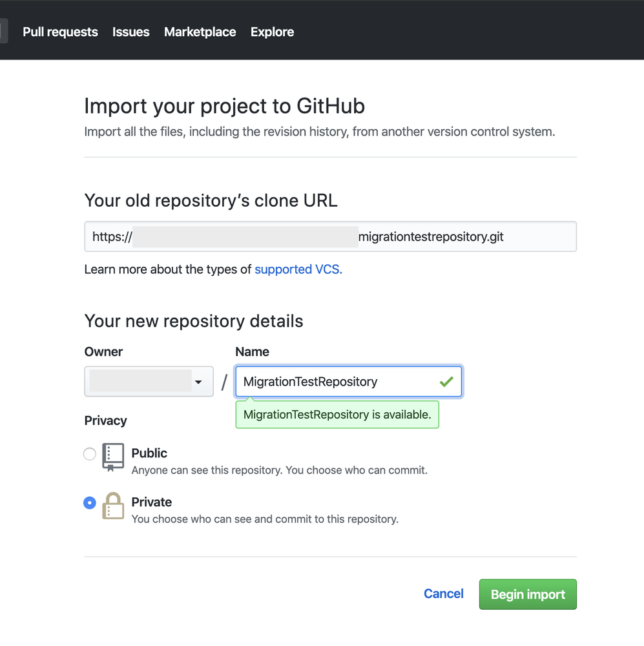
Task: Expand the Owner dropdown
Action: [x=149, y=382]
